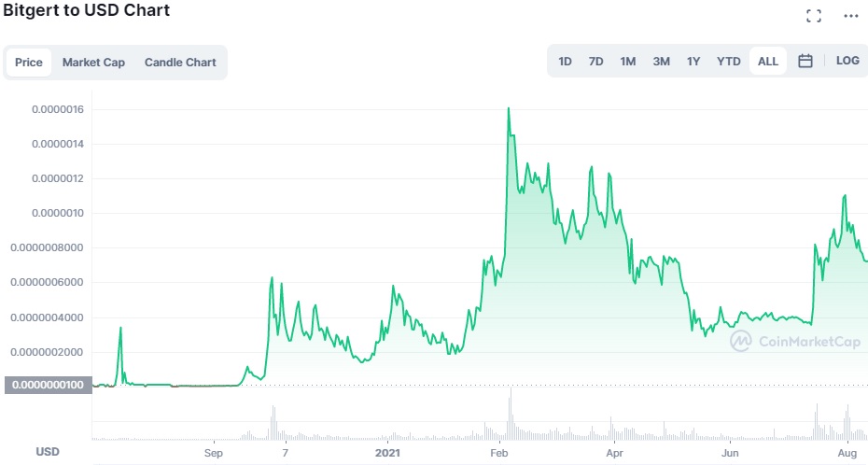Switch to the Candle Chart tab
Image resolution: width=868 pixels, height=465 pixels.
pyautogui.click(x=180, y=63)
